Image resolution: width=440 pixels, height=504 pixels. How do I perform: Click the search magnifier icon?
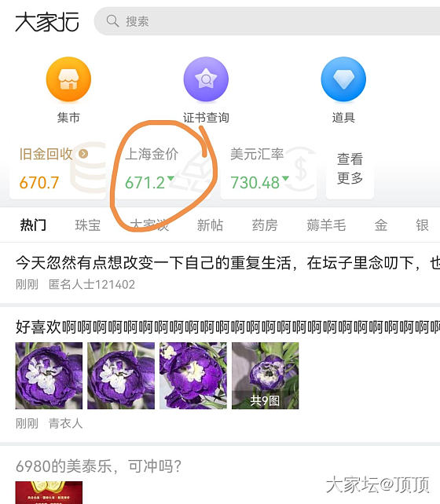(112, 21)
